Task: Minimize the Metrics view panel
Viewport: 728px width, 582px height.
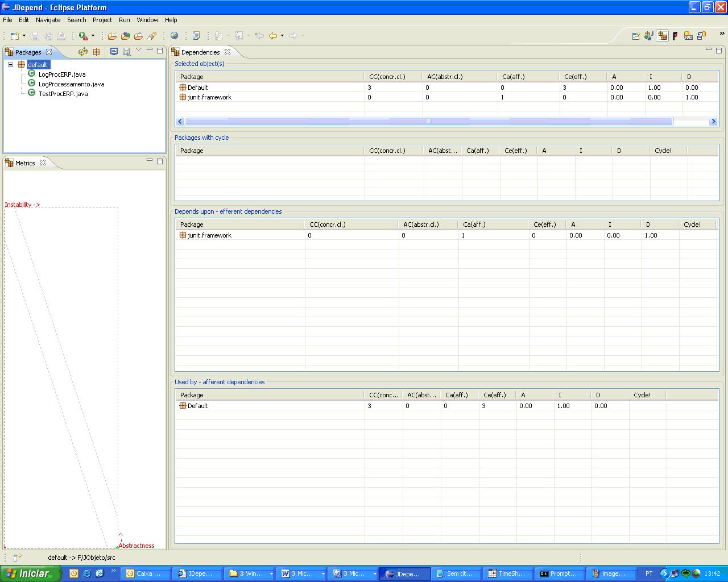Action: point(150,161)
